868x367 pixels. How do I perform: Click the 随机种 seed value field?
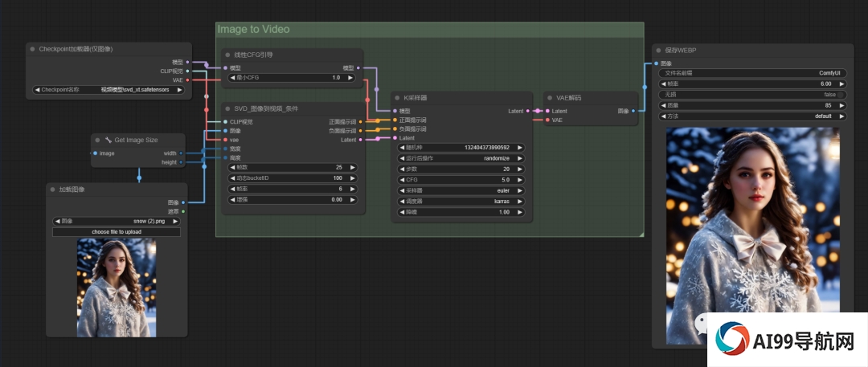click(461, 147)
